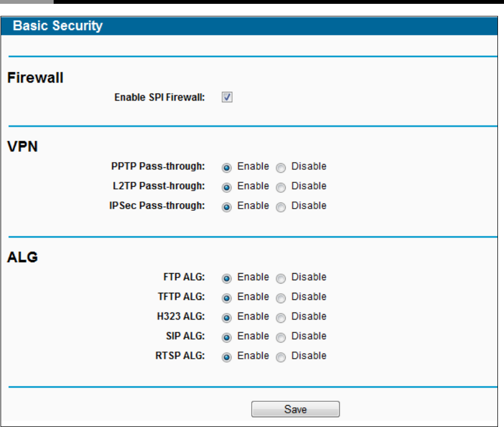Enable IPSec Pass-through
Image resolution: width=504 pixels, height=427 pixels.
[227, 207]
